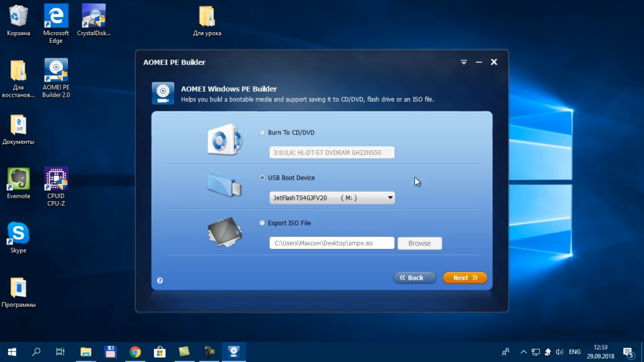Image resolution: width=644 pixels, height=362 pixels.
Task: Select the Burn To CD/DVD radio option
Action: pos(262,133)
